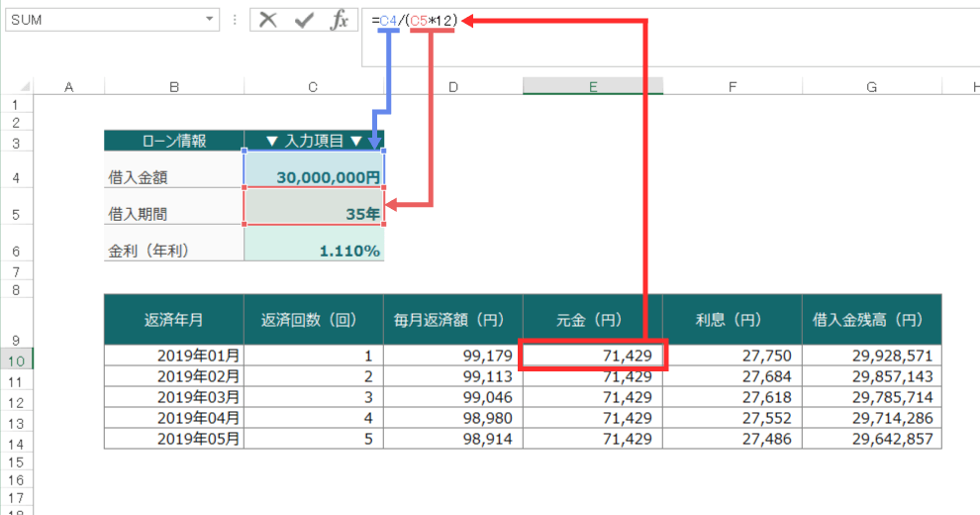
Task: Select column E header
Action: (593, 87)
